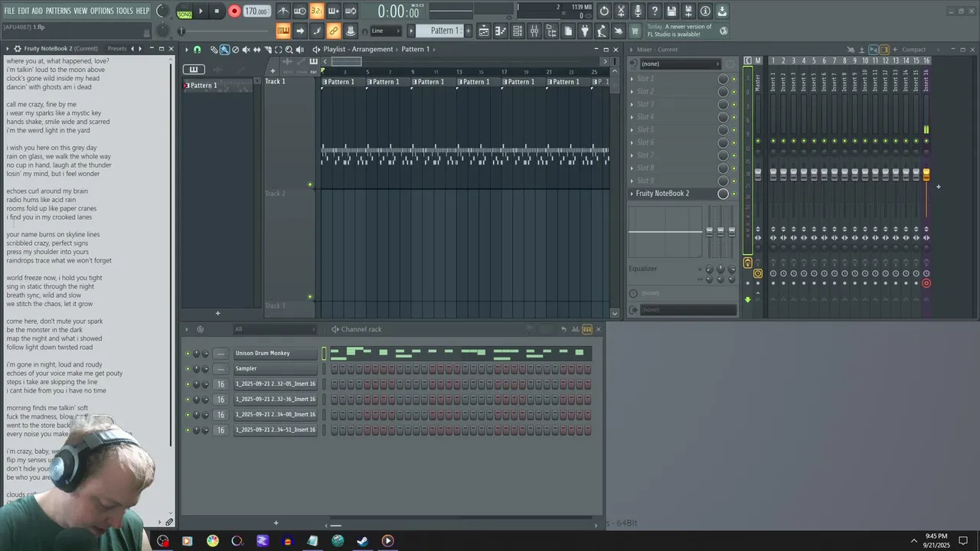Click the Save project floppy icon
This screenshot has width=980, height=551.
(671, 11)
